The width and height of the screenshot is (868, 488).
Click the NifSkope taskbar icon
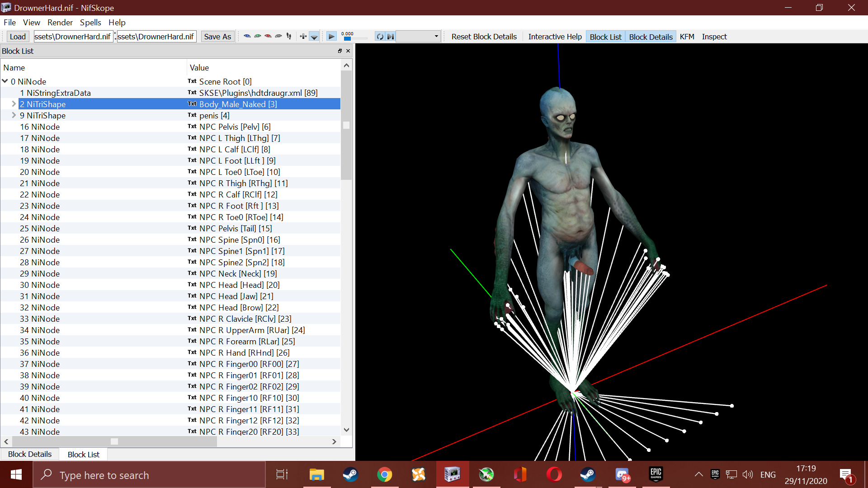tap(453, 474)
